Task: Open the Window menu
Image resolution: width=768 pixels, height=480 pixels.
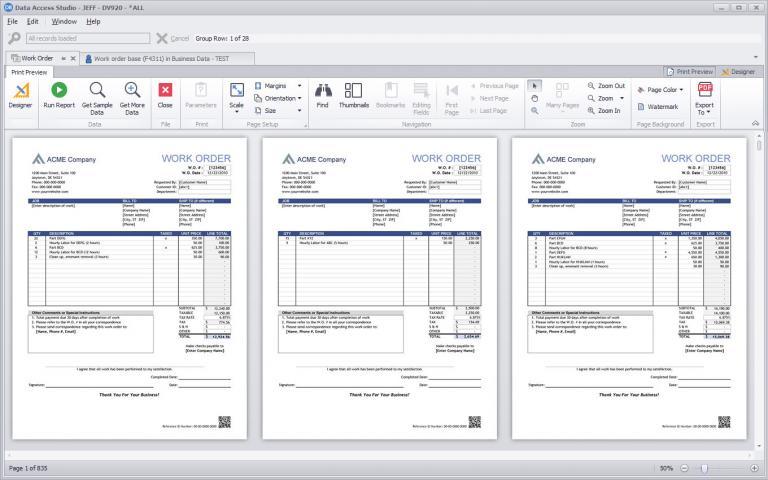Action: 64,22
